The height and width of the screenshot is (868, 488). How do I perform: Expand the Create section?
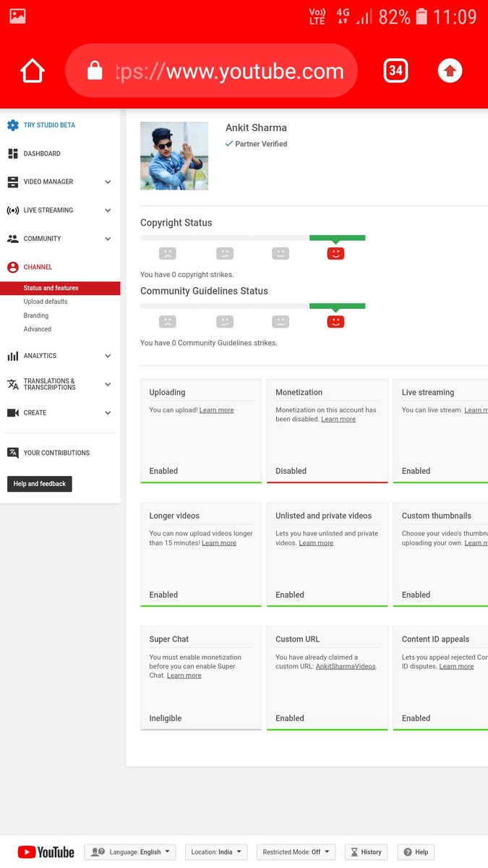click(108, 413)
